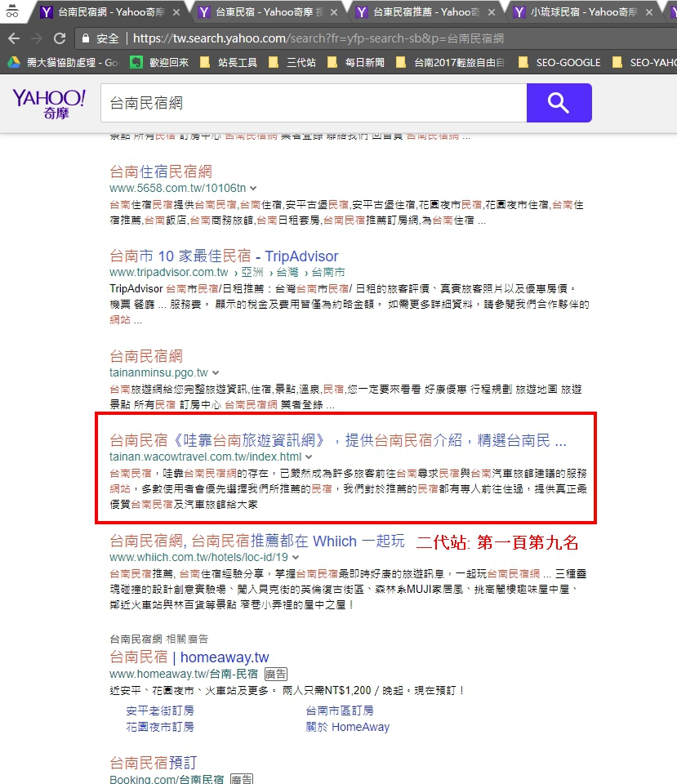Click the URL address bar

(x=375, y=38)
